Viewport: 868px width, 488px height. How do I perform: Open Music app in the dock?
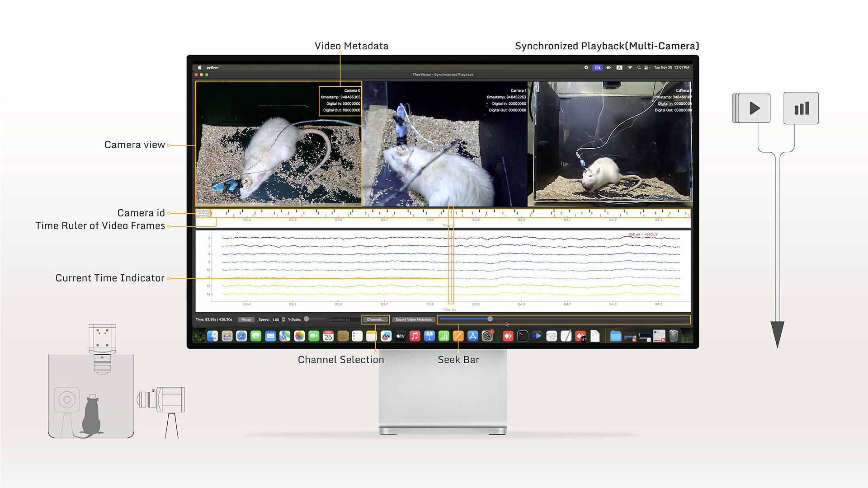point(415,336)
